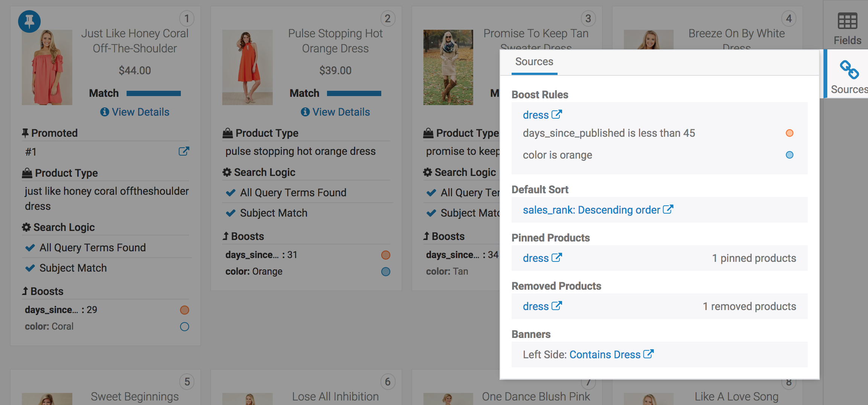Viewport: 868px width, 405px height.
Task: Click info icon beside View Details on product 2
Action: [305, 112]
